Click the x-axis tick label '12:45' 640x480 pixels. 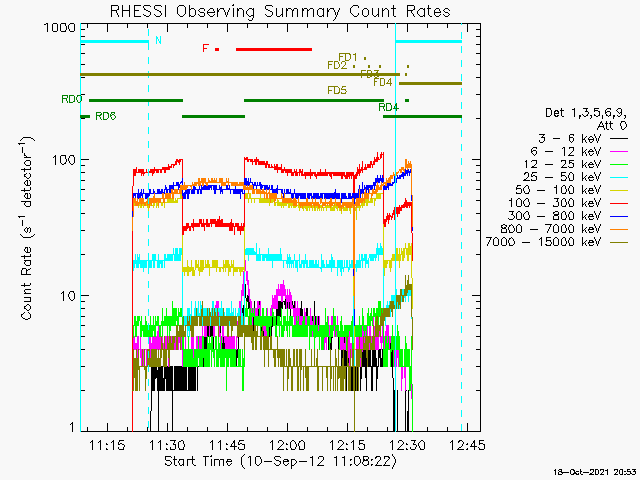pos(467,444)
